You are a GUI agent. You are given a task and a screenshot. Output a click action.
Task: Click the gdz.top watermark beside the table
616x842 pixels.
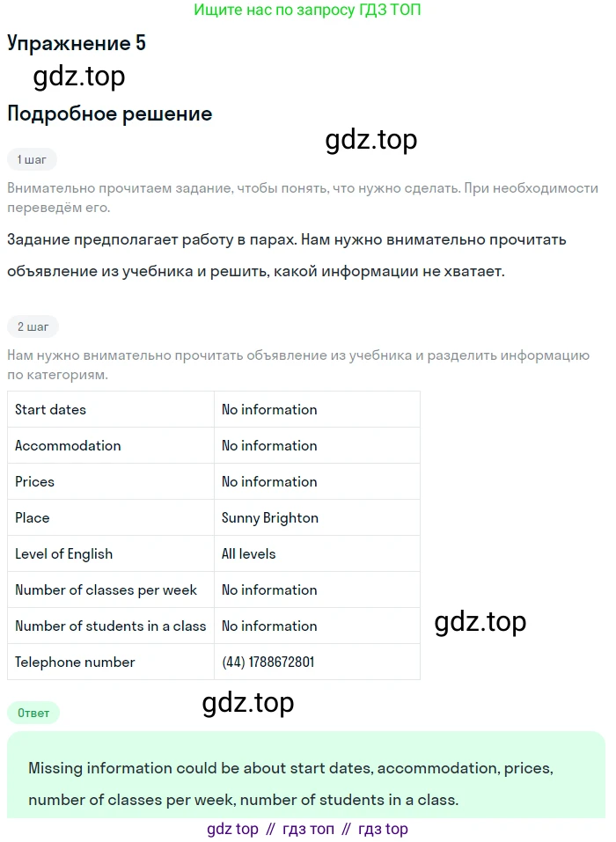click(480, 622)
